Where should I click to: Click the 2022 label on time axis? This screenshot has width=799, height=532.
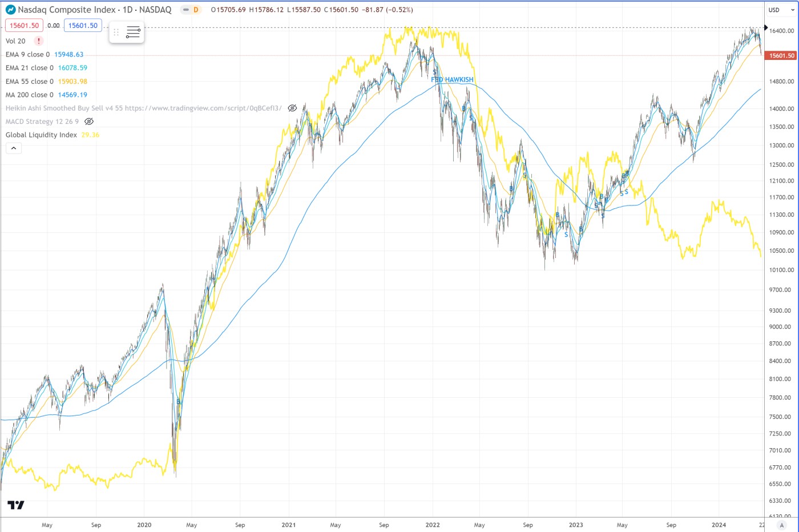pos(433,525)
